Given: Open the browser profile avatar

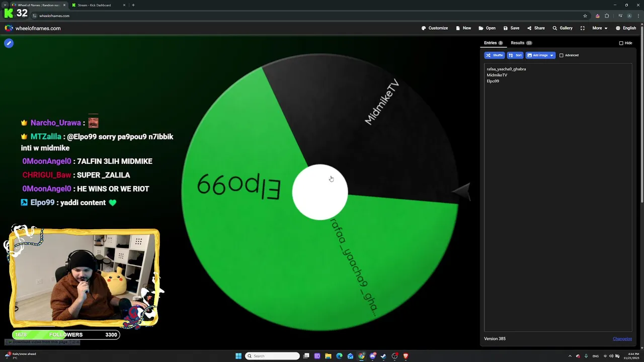Looking at the screenshot, I should [629, 16].
